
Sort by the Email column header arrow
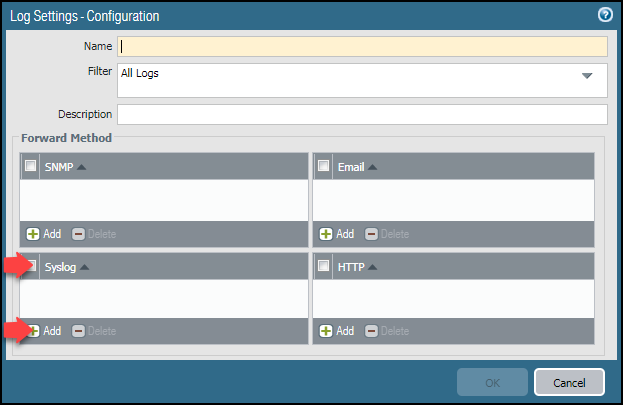click(x=372, y=167)
